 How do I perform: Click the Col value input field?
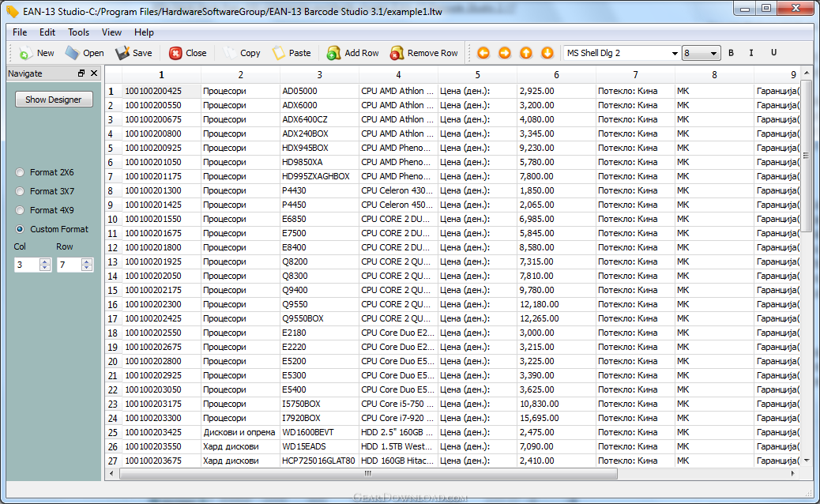27,265
